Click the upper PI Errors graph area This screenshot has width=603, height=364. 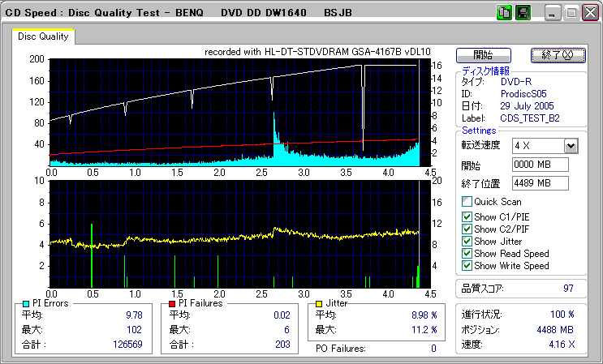pos(235,112)
